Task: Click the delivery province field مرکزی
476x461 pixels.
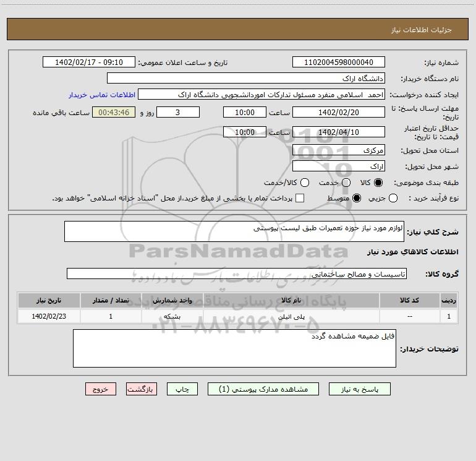Action: pos(339,150)
